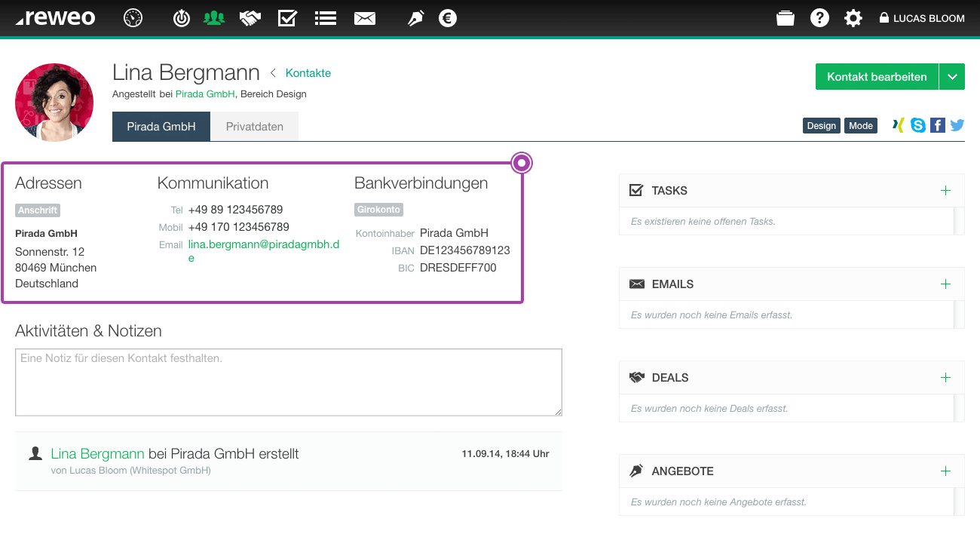Open settings with the gear icon
Viewport: 980px width, 537px height.
[853, 18]
